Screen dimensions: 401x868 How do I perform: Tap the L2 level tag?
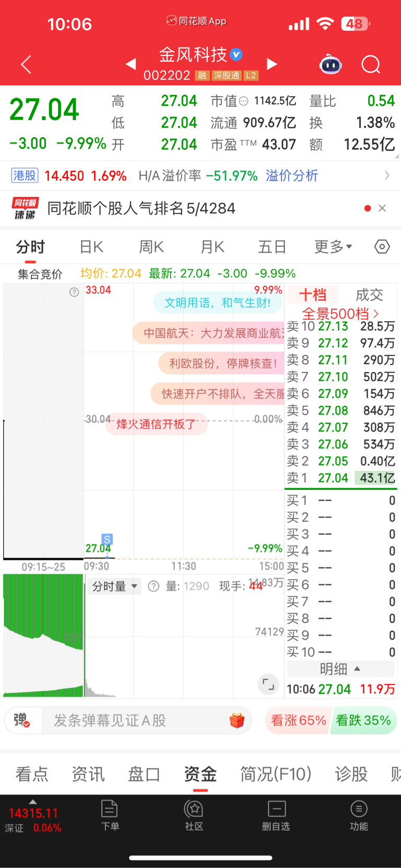pos(251,75)
